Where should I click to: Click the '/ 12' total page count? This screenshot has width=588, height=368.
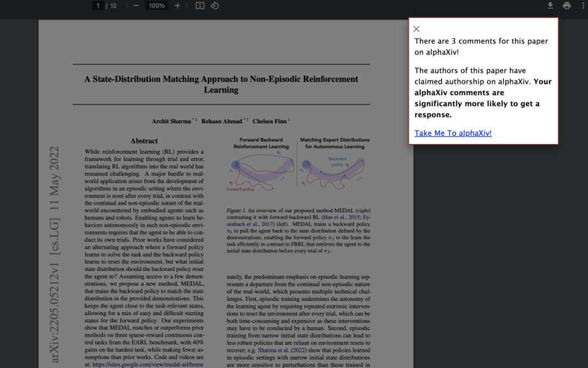point(111,5)
